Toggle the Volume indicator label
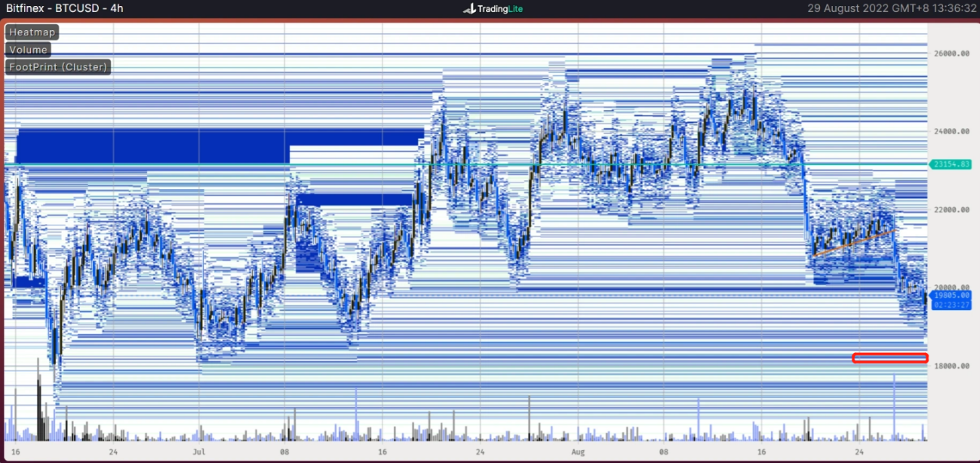980x463 pixels. click(x=29, y=50)
